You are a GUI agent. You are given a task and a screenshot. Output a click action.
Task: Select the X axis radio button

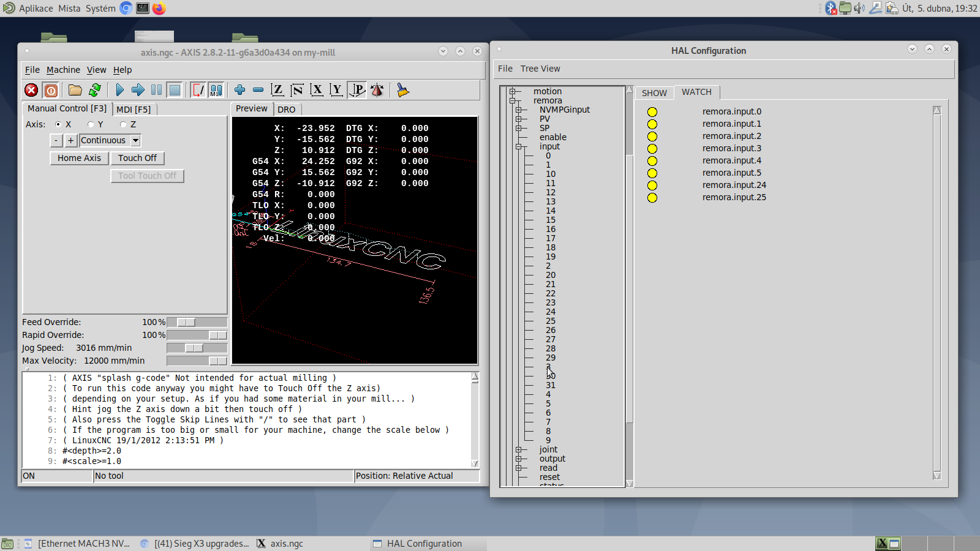pyautogui.click(x=58, y=124)
